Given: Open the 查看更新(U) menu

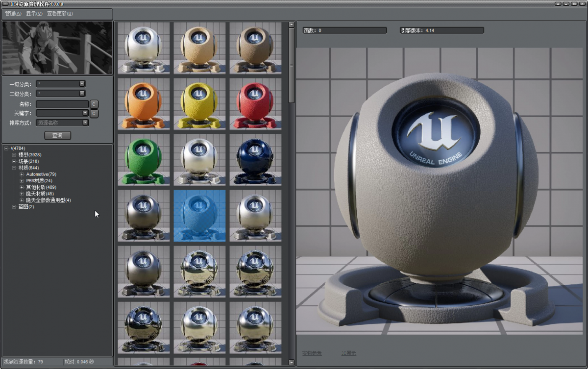Looking at the screenshot, I should click(x=60, y=14).
